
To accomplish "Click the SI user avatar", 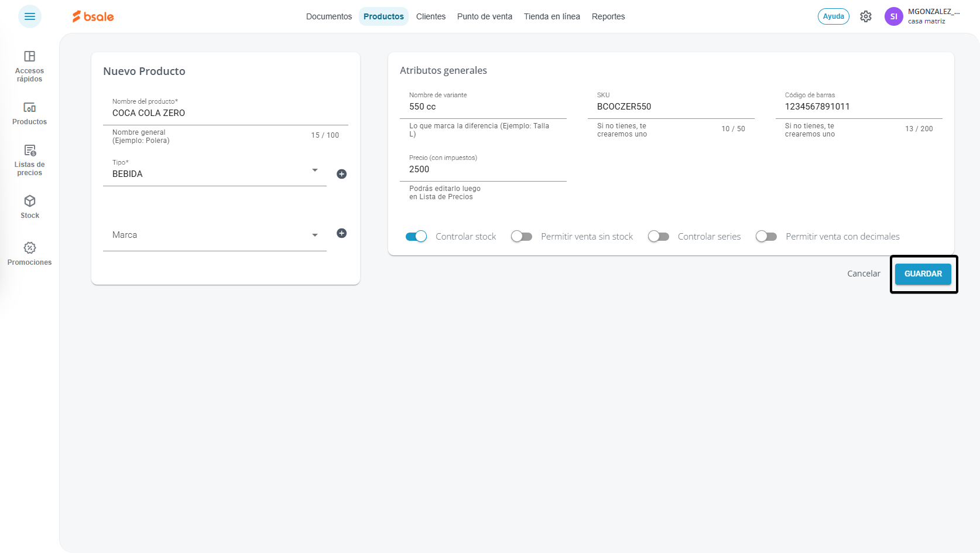I will click(x=893, y=16).
